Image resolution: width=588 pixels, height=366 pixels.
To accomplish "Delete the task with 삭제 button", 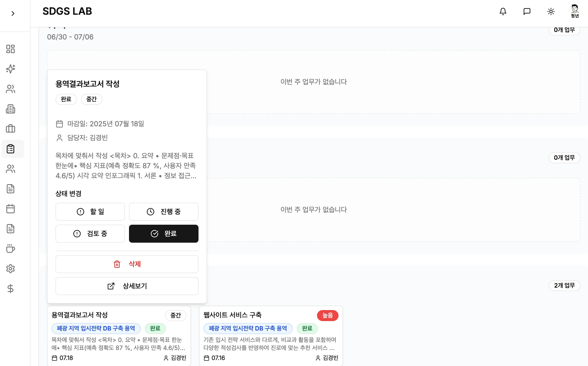I will (x=127, y=264).
